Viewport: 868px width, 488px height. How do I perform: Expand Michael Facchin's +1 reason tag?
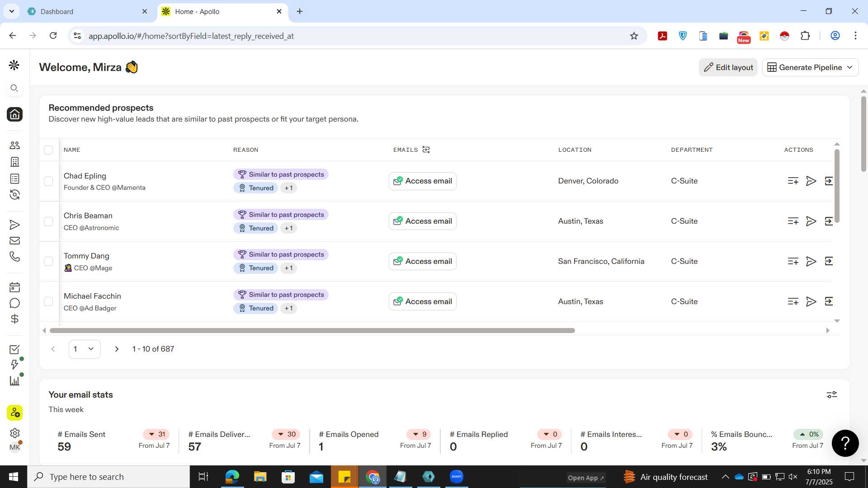pos(288,308)
